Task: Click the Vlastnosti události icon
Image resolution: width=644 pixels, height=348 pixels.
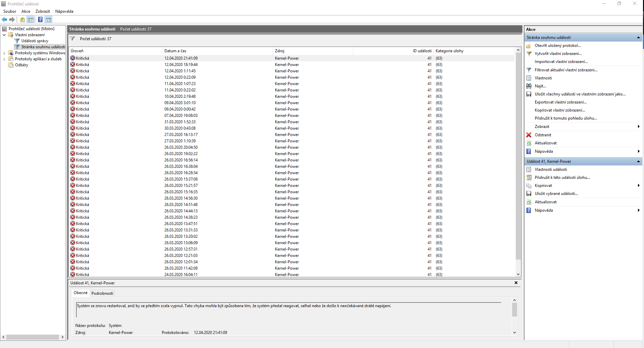Action: [529, 169]
